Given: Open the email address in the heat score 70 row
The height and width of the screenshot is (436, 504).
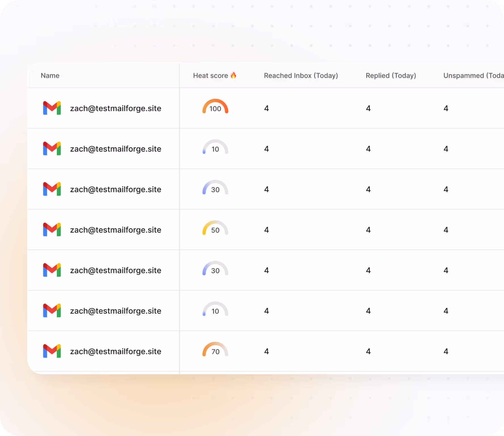Looking at the screenshot, I should (115, 351).
